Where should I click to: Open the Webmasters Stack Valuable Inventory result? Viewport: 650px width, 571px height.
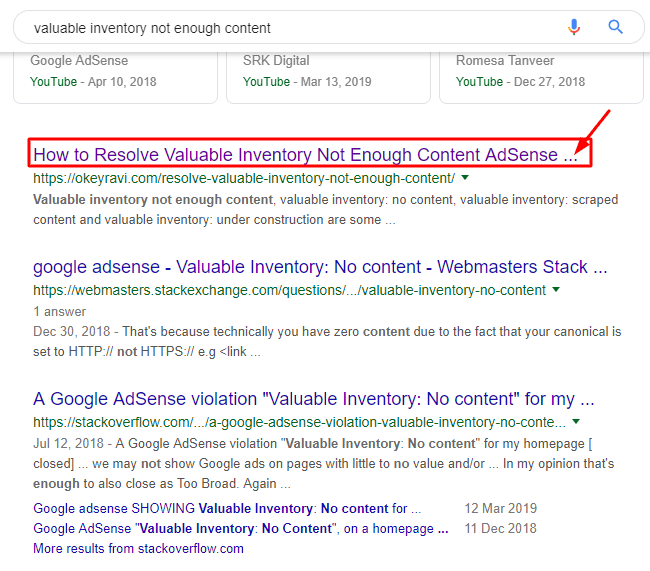coord(320,267)
